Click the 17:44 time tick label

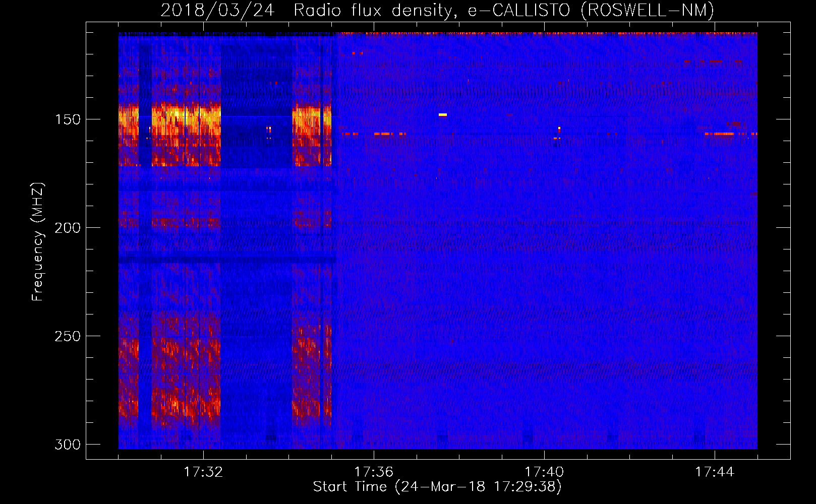point(715,472)
